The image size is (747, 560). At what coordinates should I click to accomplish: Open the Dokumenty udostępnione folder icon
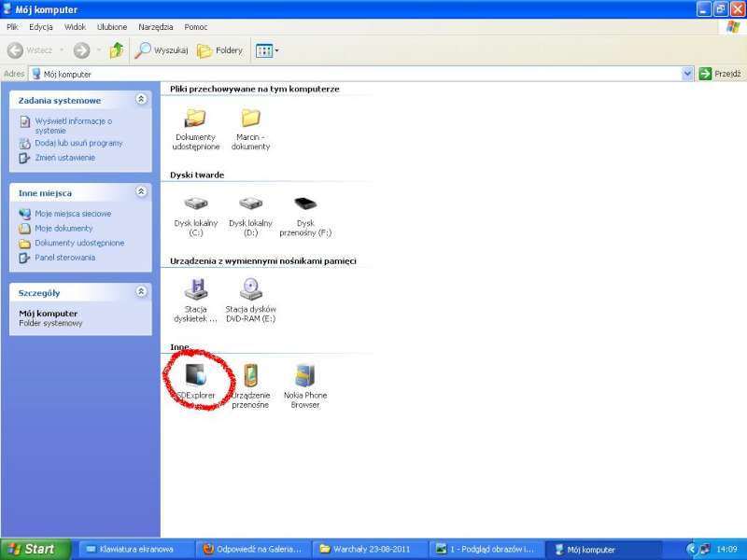(196, 119)
